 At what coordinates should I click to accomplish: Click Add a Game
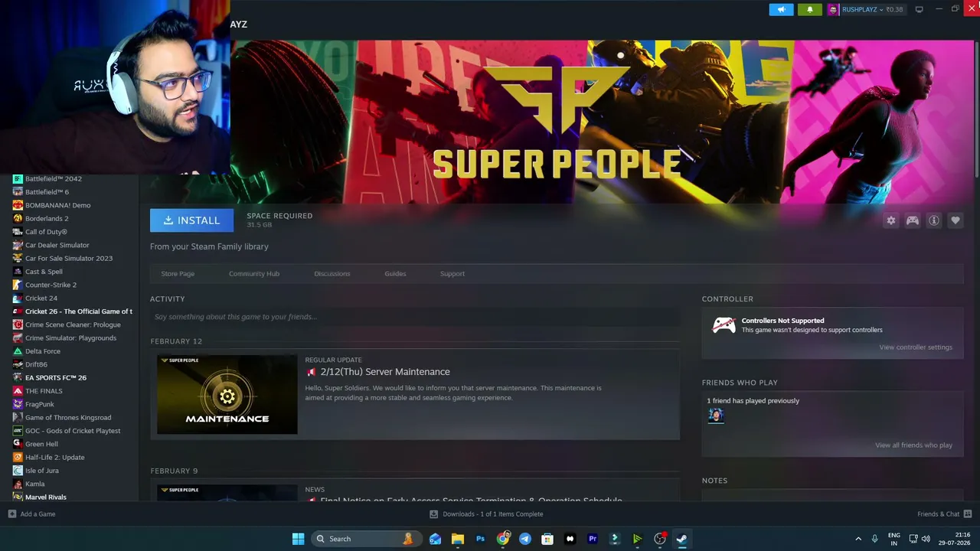pos(31,514)
